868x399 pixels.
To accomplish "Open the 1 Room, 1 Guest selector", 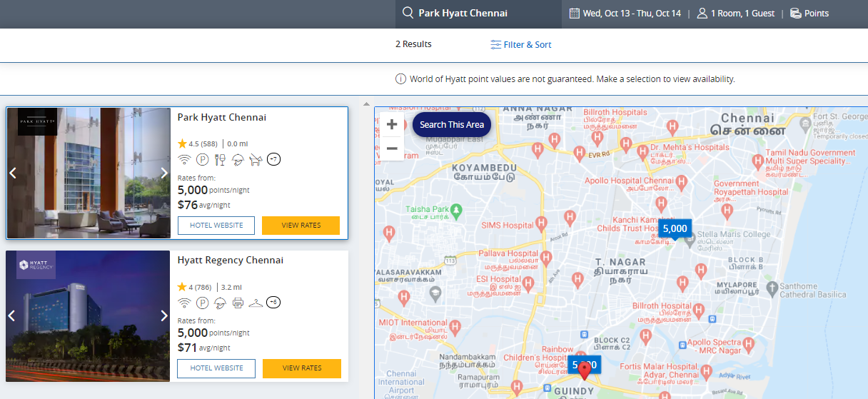I will [x=736, y=13].
